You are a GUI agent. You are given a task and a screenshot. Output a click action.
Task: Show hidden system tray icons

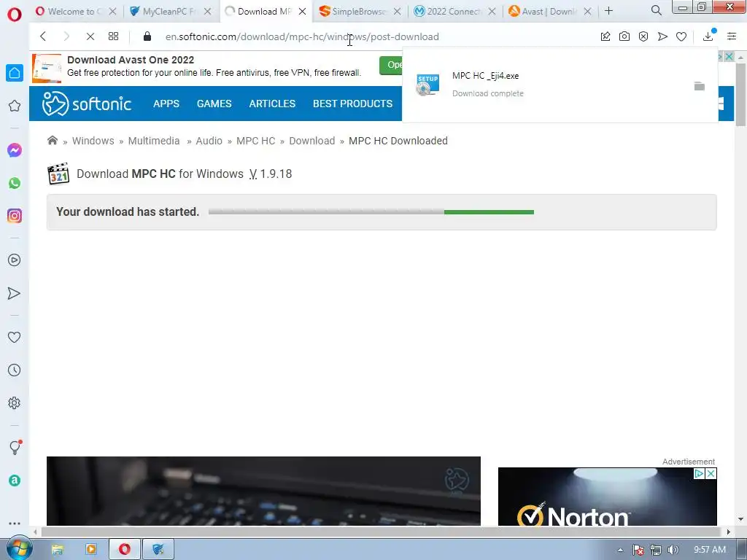[620, 550]
